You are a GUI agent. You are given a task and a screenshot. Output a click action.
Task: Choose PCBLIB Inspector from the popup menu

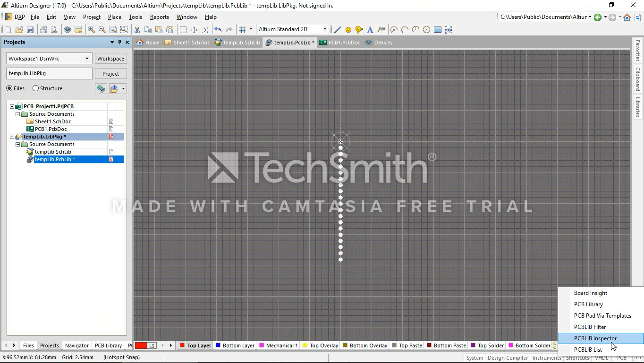[x=595, y=338]
